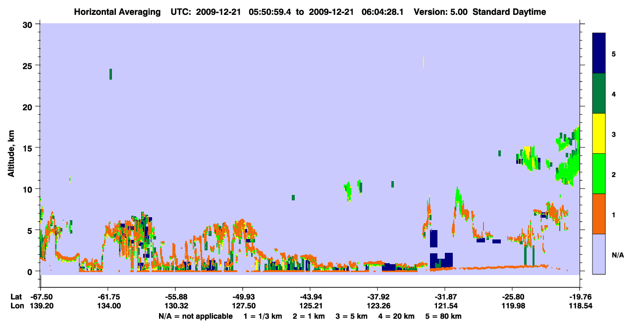Click the latitude value '-37.92'
Screen dimensions: 644x330
click(377, 297)
